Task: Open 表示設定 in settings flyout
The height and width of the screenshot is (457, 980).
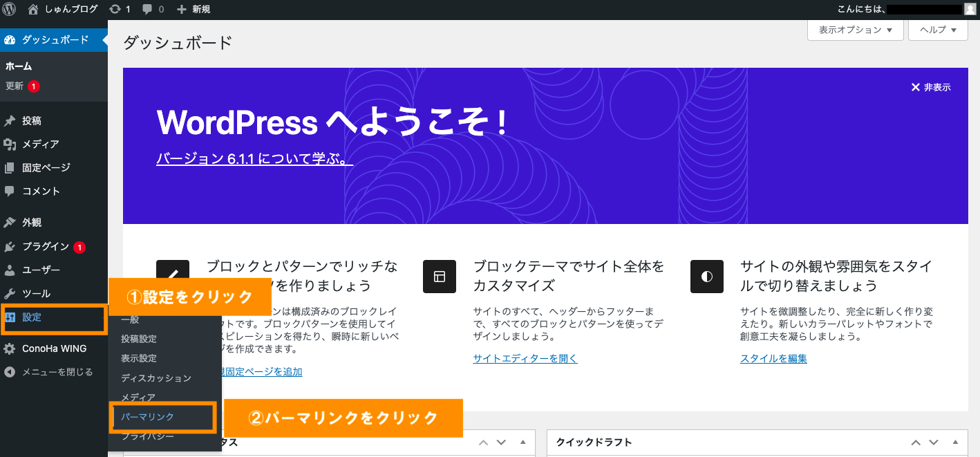Action: pyautogui.click(x=139, y=358)
